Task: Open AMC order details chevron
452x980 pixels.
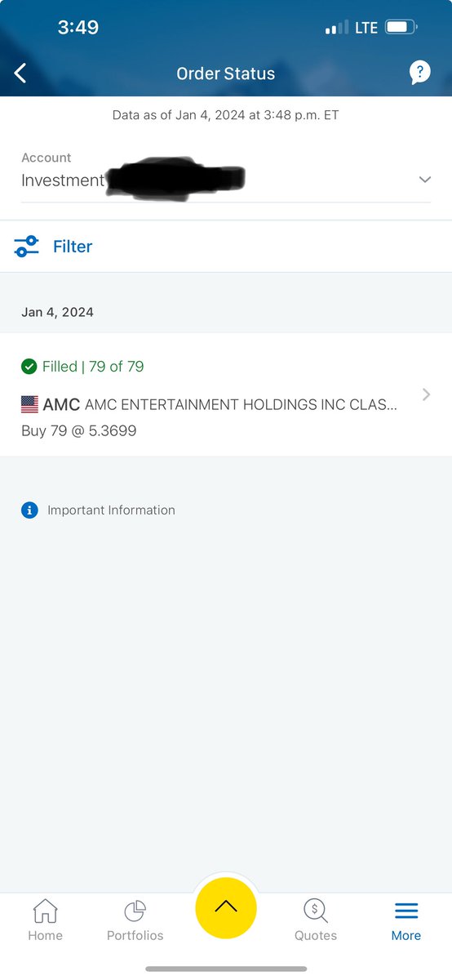Action: (426, 394)
